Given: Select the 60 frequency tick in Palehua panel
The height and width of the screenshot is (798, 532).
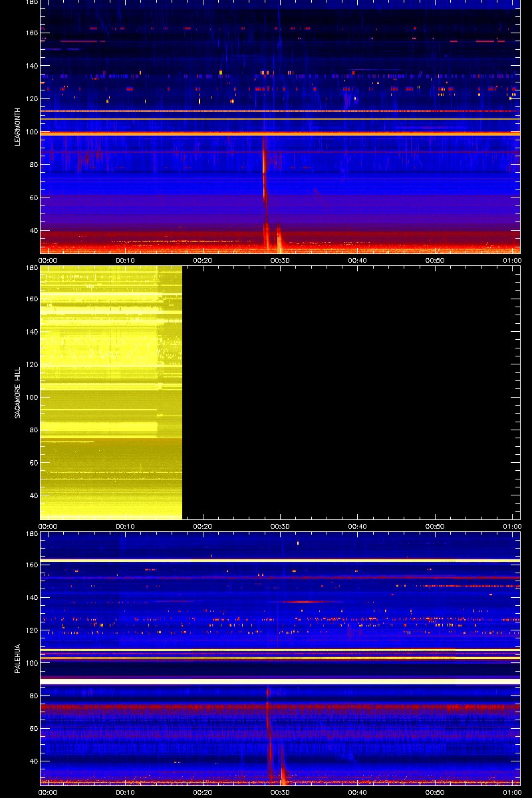Looking at the screenshot, I should tap(33, 729).
